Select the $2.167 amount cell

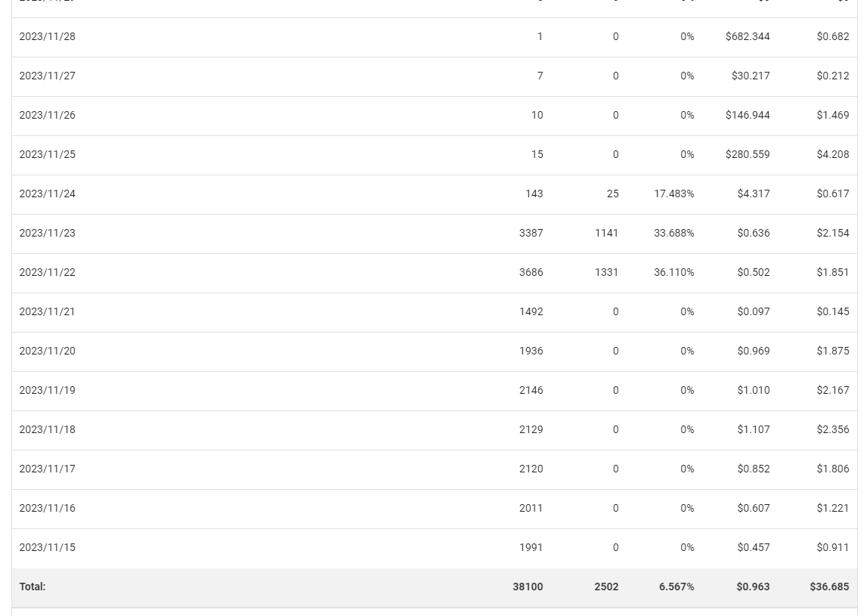[832, 390]
